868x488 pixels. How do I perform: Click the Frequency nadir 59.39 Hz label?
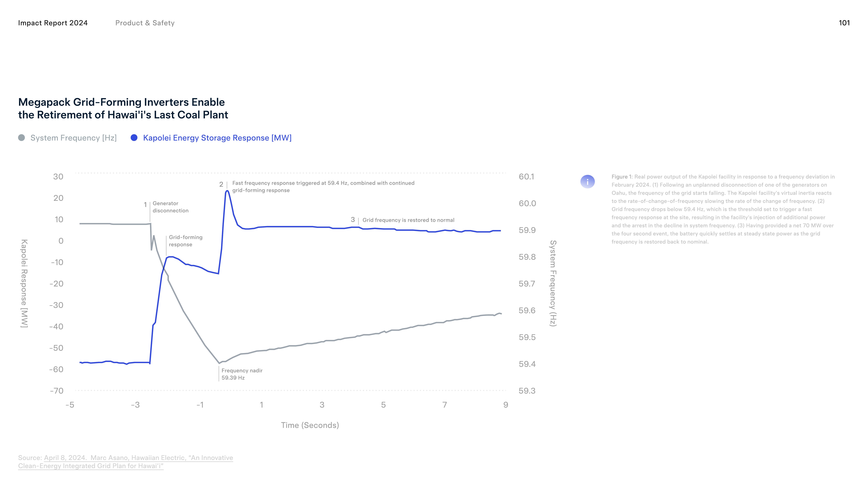coord(242,374)
